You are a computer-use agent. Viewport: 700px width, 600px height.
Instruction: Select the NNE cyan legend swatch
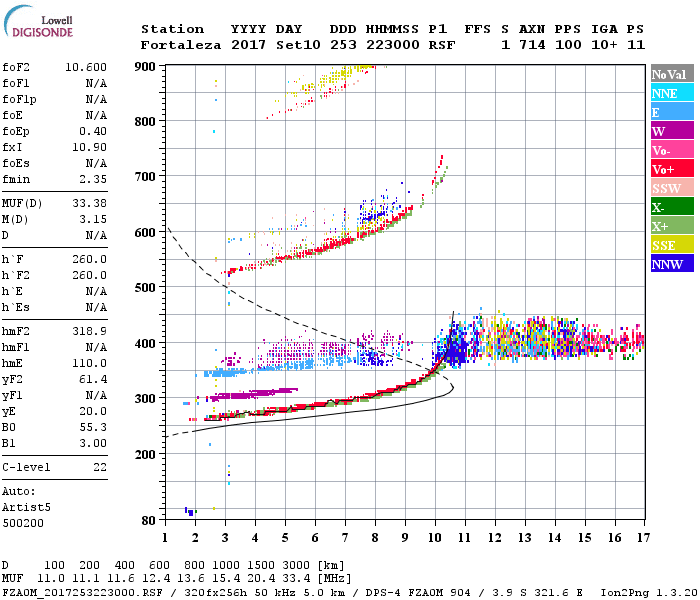click(x=672, y=93)
